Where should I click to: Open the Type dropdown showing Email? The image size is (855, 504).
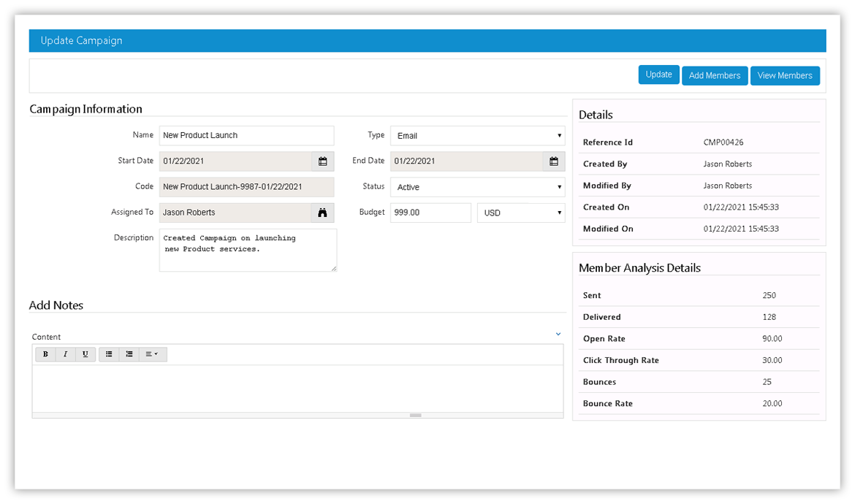click(477, 136)
